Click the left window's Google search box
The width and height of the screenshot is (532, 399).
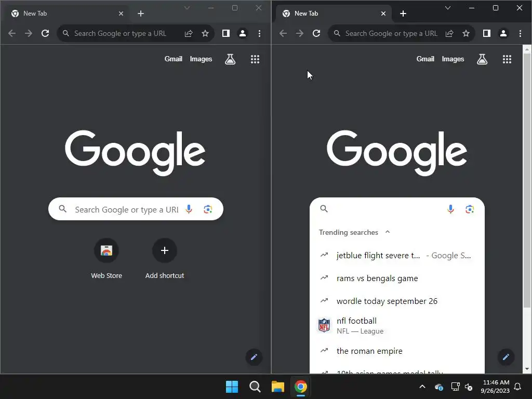point(136,209)
